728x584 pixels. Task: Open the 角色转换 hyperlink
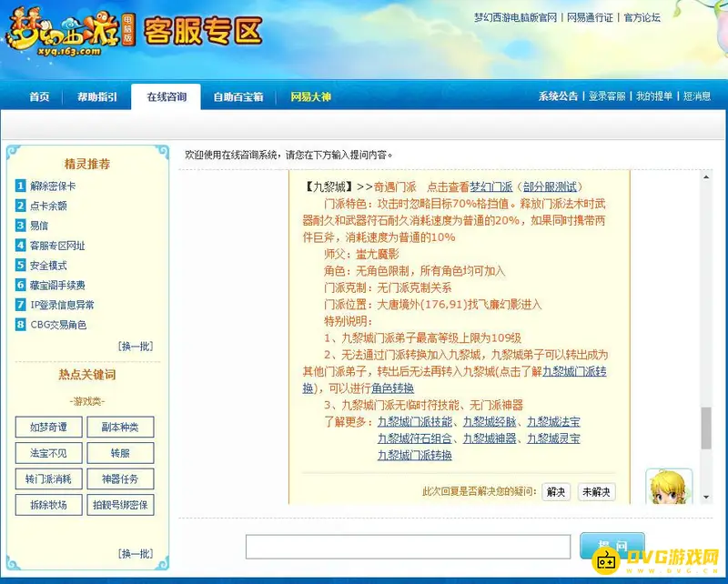392,388
